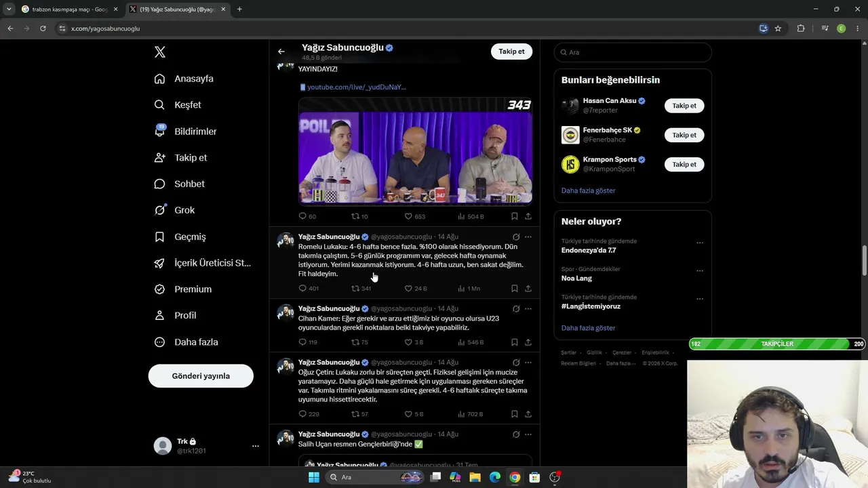Open the youtube.com/live link

point(356,87)
